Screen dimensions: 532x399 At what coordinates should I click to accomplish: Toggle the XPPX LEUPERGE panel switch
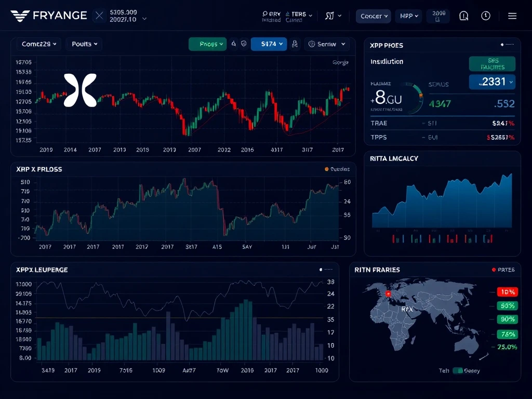point(326,270)
